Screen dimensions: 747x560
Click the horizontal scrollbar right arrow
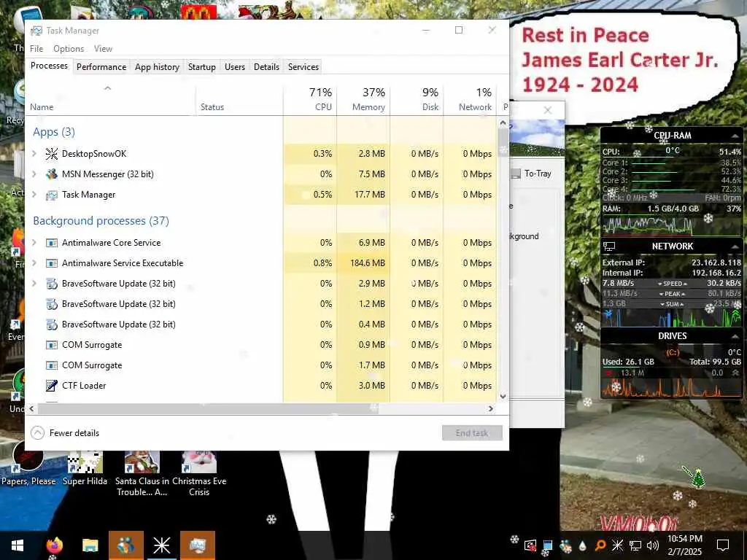tap(491, 408)
